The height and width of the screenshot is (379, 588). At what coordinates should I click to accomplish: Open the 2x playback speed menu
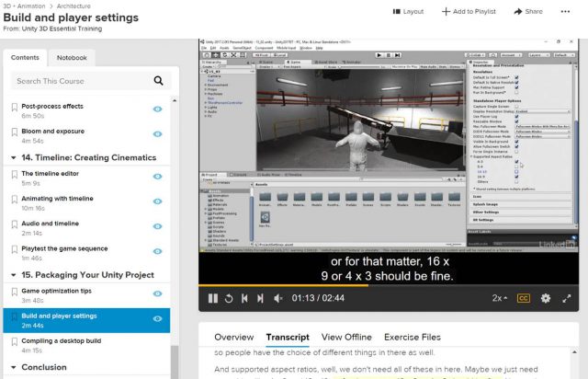click(500, 298)
